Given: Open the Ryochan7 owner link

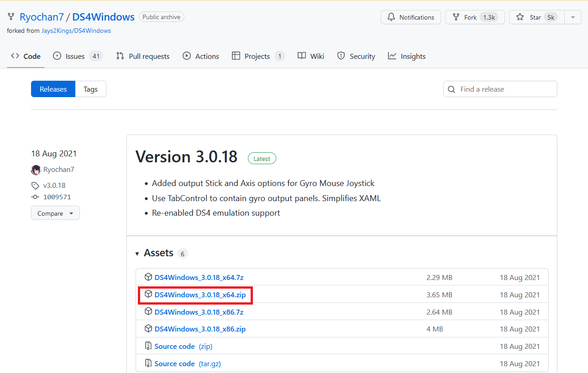Looking at the screenshot, I should coord(41,17).
